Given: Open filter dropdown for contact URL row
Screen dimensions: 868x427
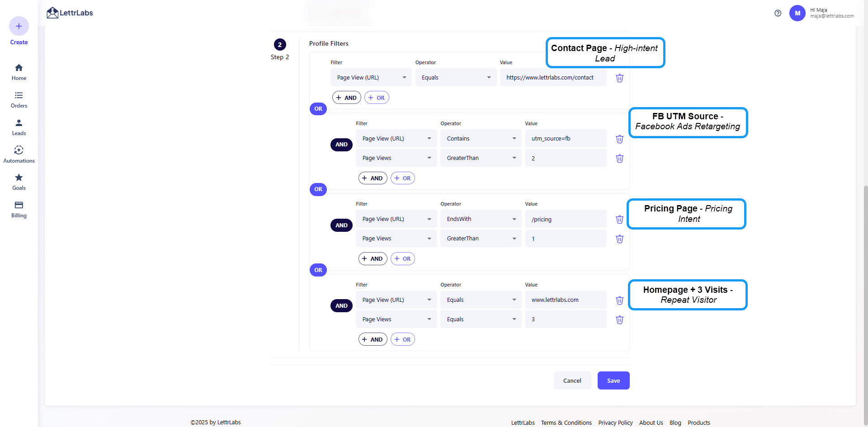Looking at the screenshot, I should coord(371,77).
